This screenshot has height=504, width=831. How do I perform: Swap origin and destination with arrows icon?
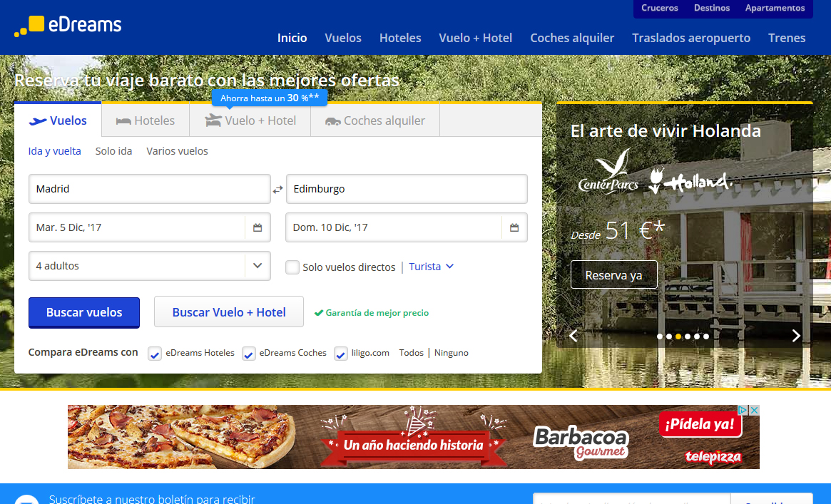coord(278,190)
